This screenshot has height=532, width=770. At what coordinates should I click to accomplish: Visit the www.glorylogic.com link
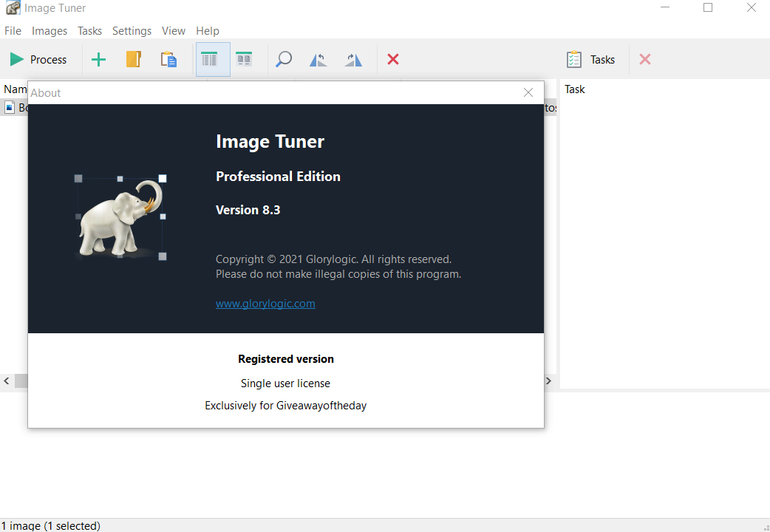266,304
